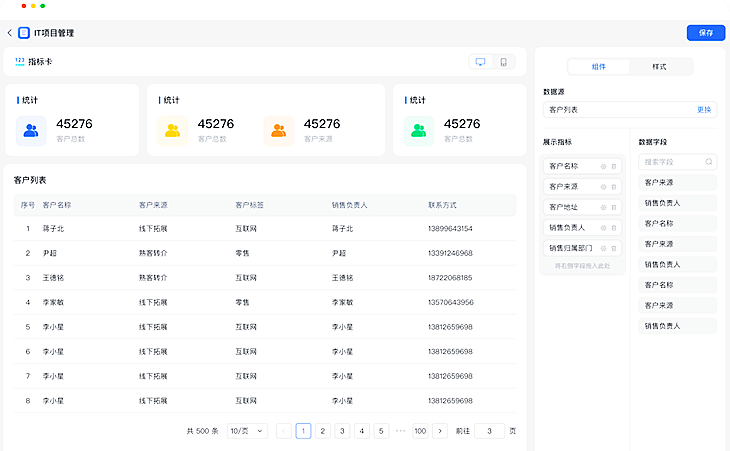Switch to desktop preview mode

(480, 62)
